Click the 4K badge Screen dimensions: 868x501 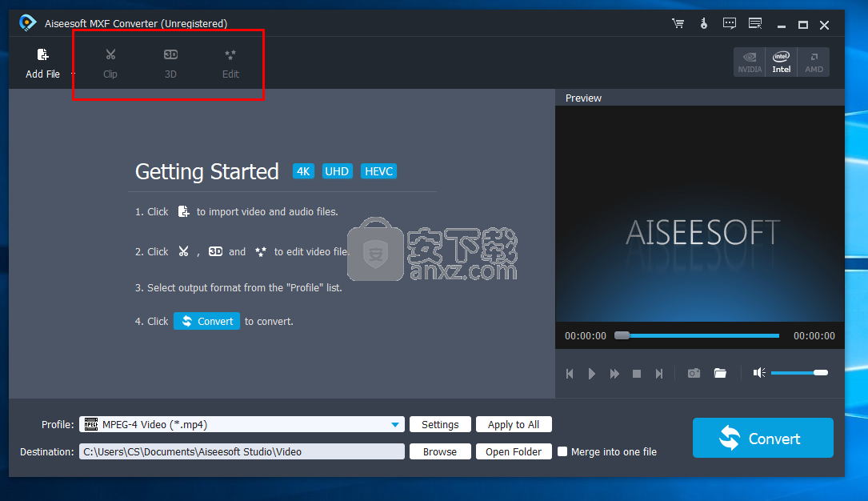[x=303, y=171]
